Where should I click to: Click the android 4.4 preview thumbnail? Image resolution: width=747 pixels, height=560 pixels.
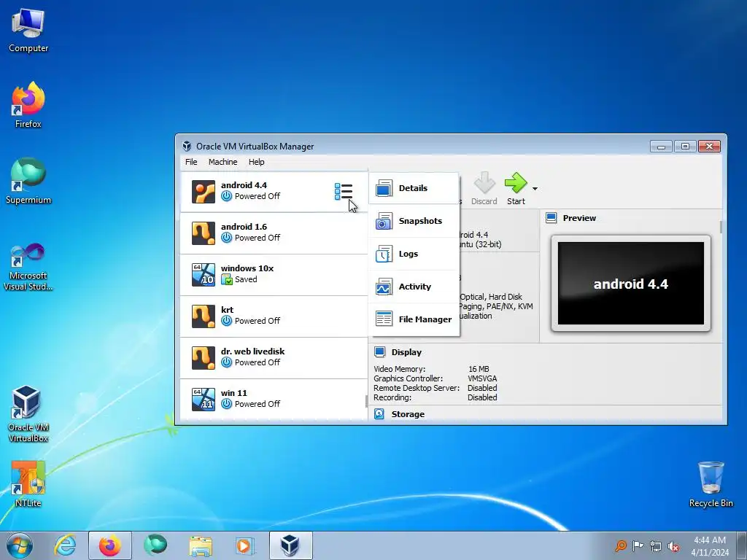tap(631, 284)
